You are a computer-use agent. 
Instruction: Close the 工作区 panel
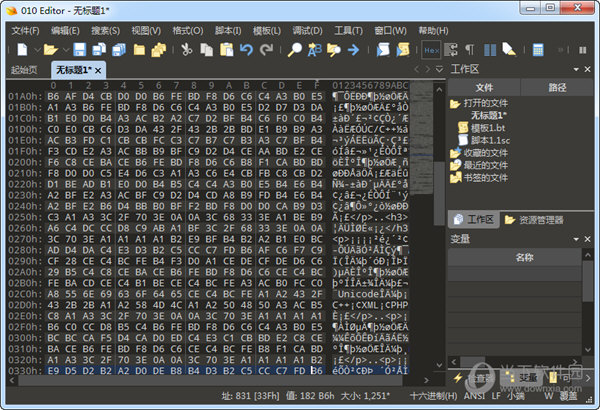tap(587, 69)
